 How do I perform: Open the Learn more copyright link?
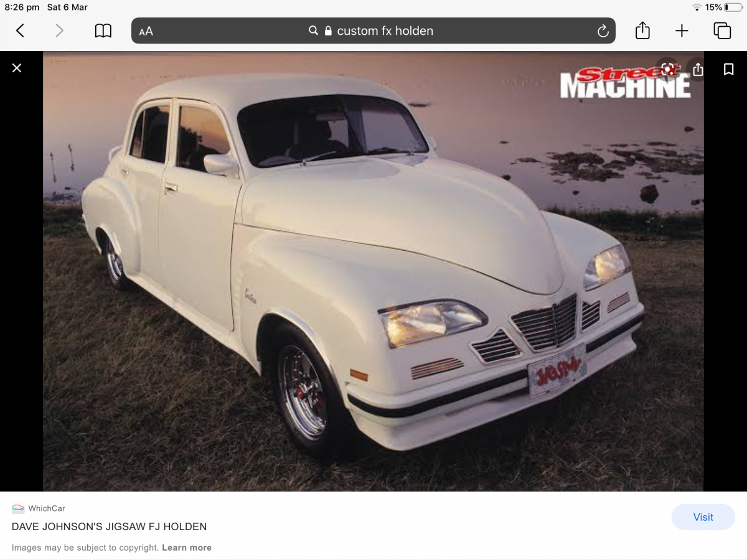(186, 548)
